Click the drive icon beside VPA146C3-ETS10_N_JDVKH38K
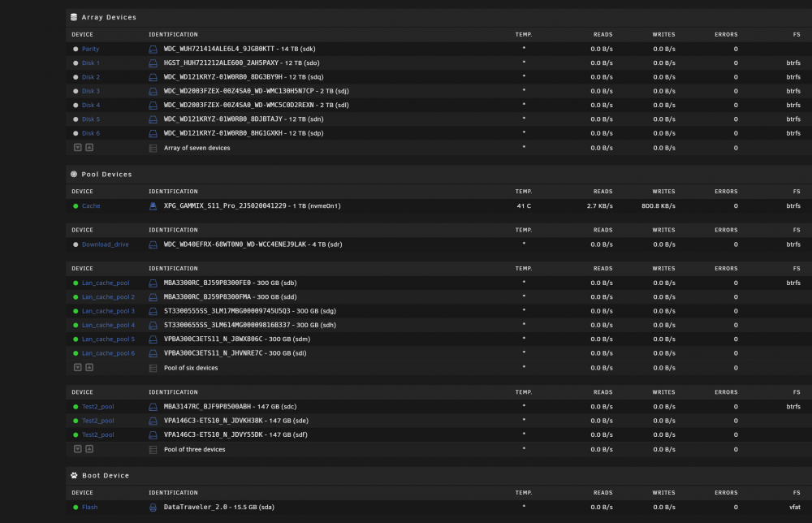The width and height of the screenshot is (812, 523). pos(153,421)
